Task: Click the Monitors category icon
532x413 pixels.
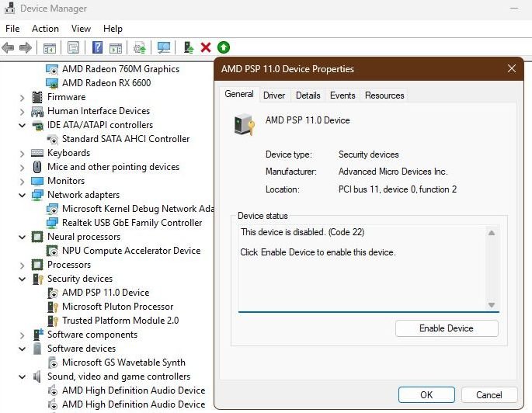Action: tap(37, 181)
